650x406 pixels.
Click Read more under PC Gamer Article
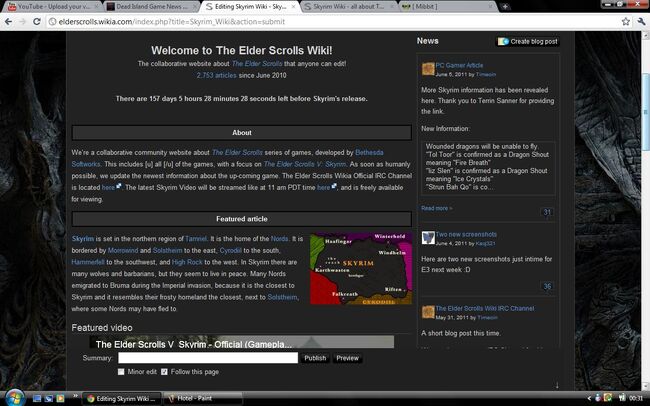(437, 208)
